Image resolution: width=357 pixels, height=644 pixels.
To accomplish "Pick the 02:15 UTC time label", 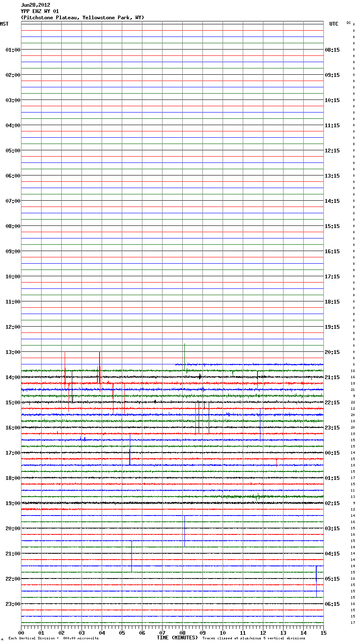I will coord(332,503).
